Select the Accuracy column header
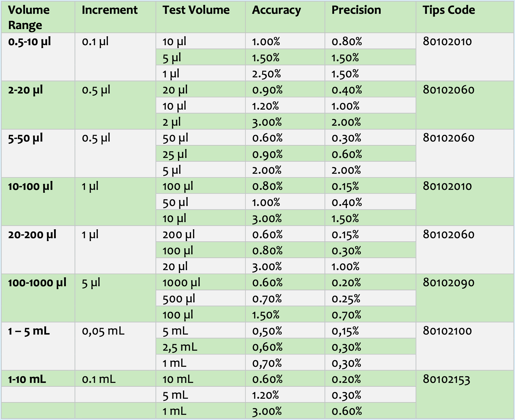Image resolution: width=515 pixels, height=420 pixels. click(285, 17)
